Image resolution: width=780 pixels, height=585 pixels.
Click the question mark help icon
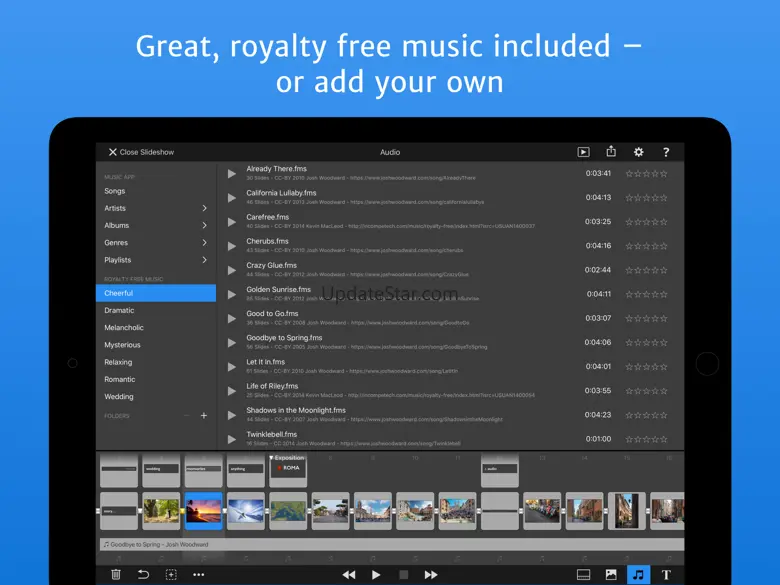(x=666, y=152)
